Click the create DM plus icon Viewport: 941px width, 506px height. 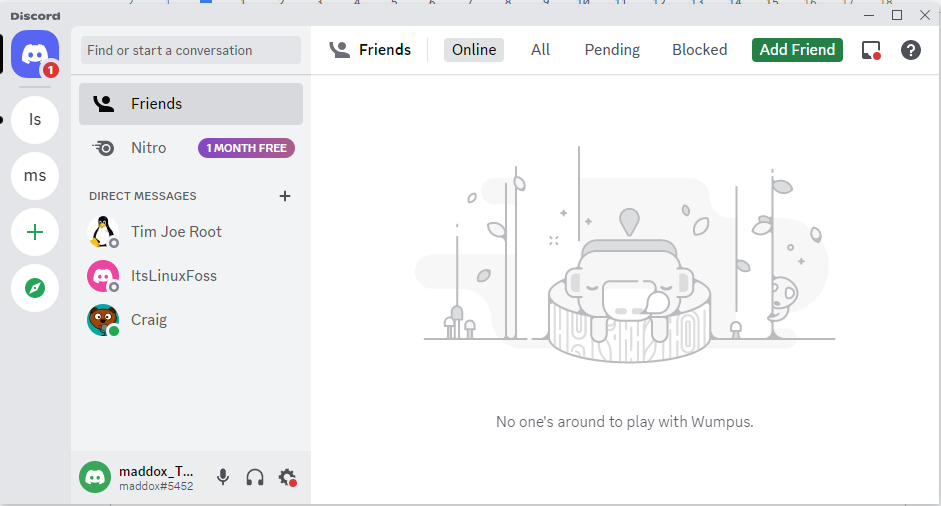[x=285, y=196]
